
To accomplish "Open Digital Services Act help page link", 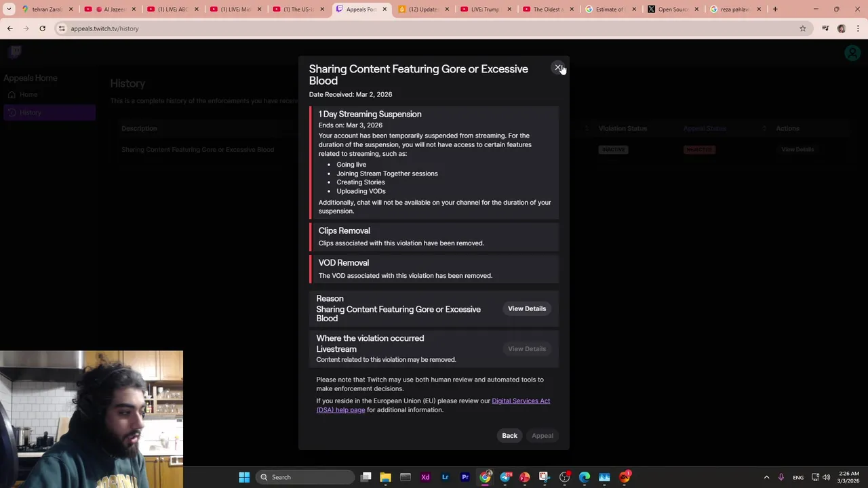I will click(x=433, y=405).
